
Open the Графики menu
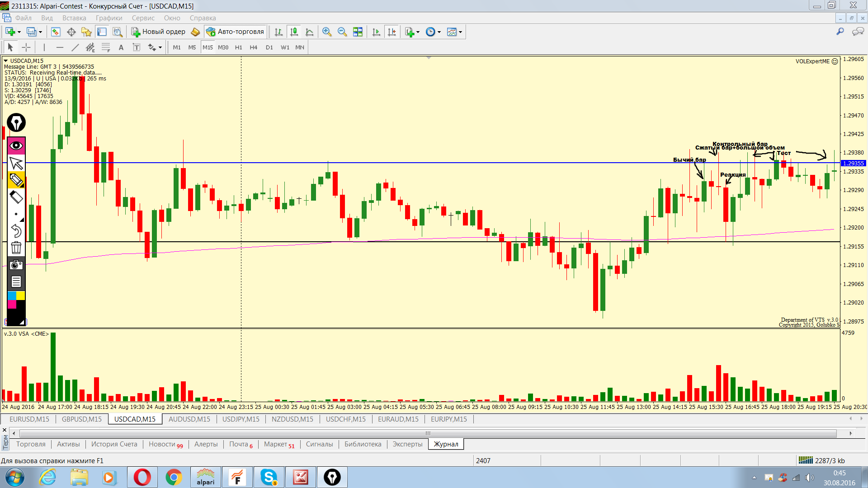tap(109, 18)
